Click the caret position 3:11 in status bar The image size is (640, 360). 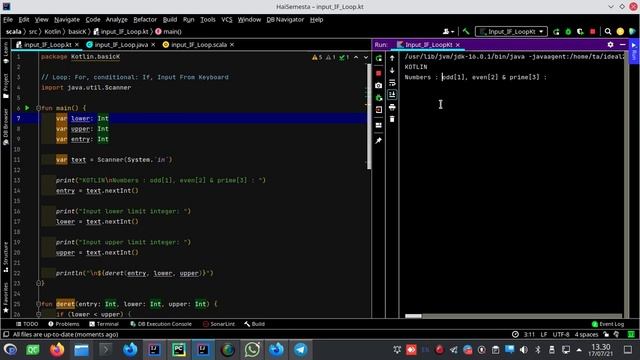(529, 334)
